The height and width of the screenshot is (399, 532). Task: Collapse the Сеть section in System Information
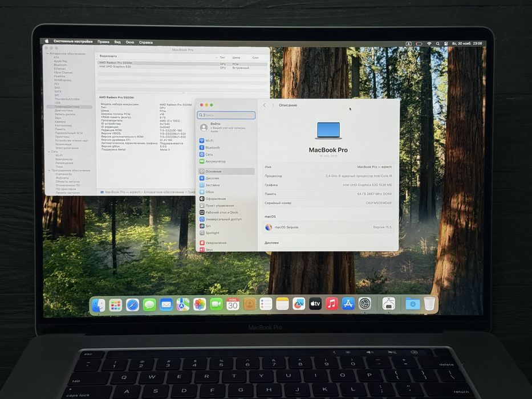tap(50, 152)
